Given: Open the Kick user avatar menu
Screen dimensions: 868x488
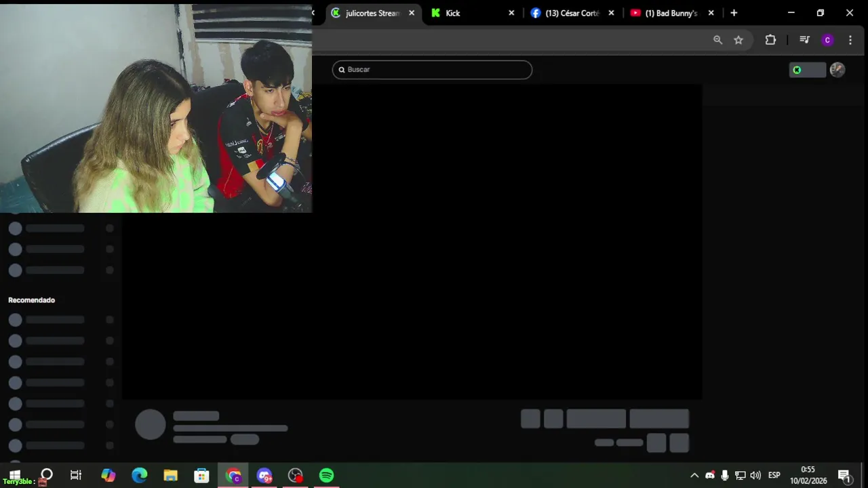Looking at the screenshot, I should pos(837,70).
